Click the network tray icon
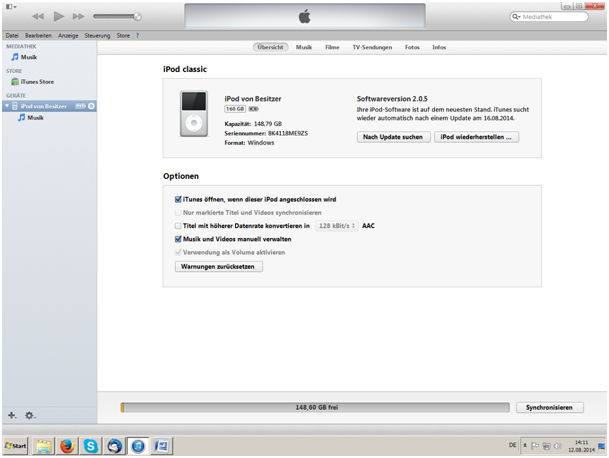 pos(546,446)
